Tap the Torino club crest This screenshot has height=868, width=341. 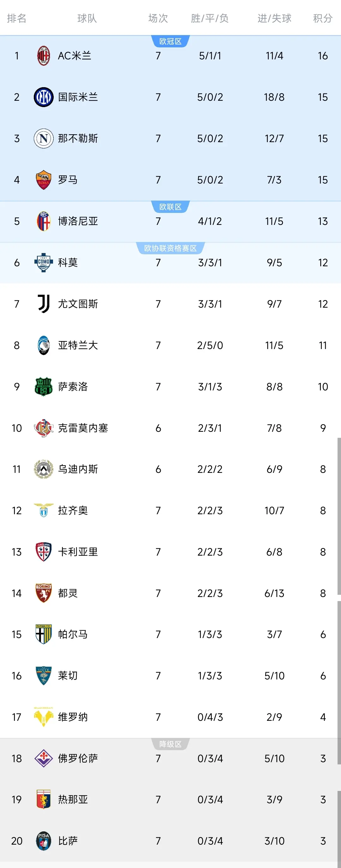[x=44, y=593]
